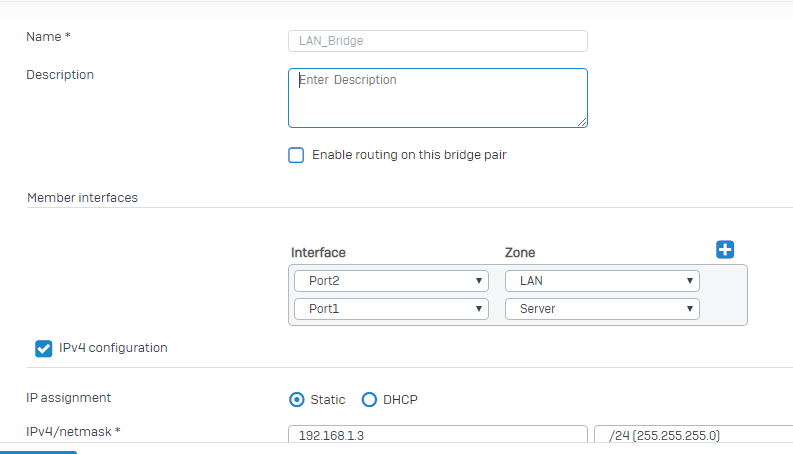
Task: Choose DHCP for IP assignment
Action: click(x=369, y=400)
